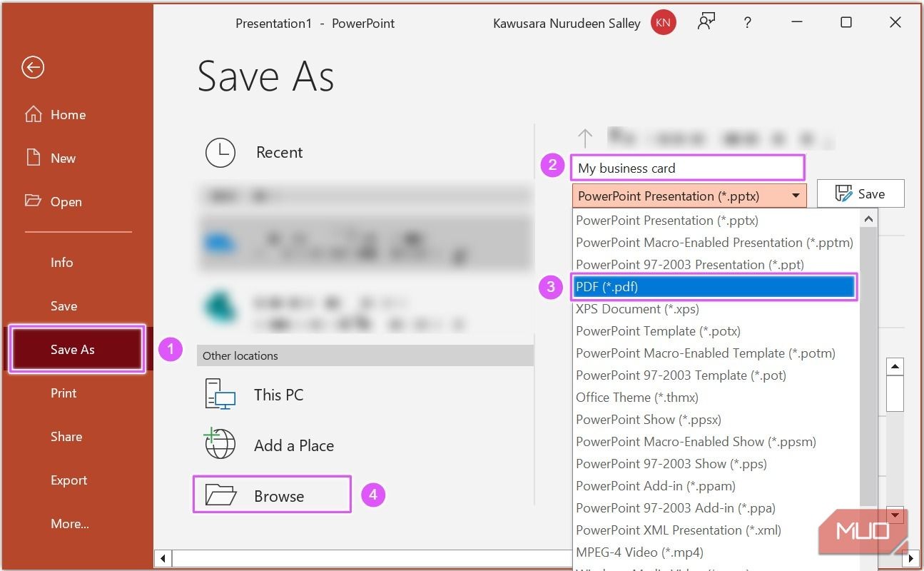924x571 pixels.
Task: Choose XPS Document (*.xps) file type
Action: point(716,309)
